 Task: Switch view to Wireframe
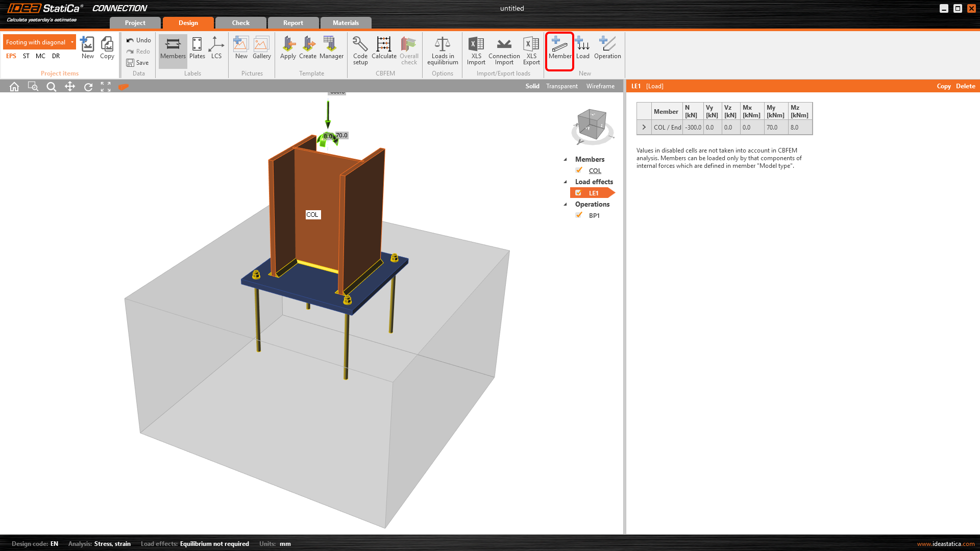(x=600, y=86)
